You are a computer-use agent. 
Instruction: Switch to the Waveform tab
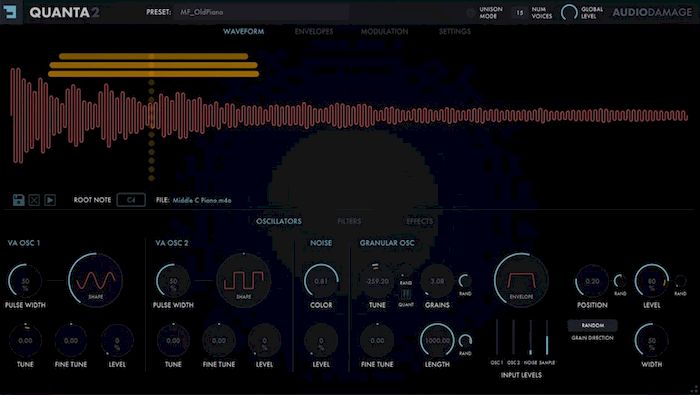click(243, 31)
